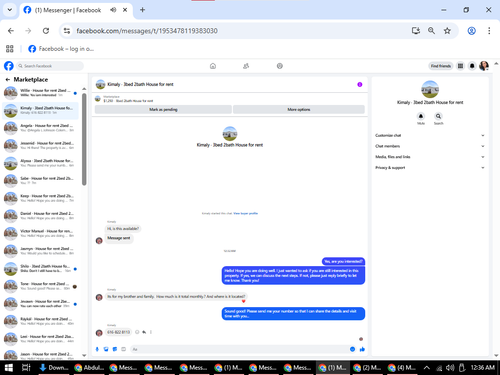Go to the Facebook logo home
Screen dimensions: 500x375
[9, 66]
